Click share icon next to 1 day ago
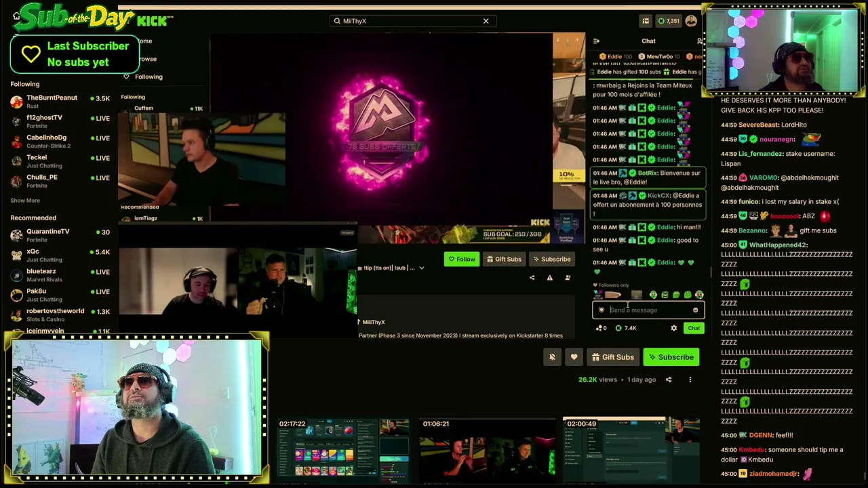This screenshot has width=868, height=488. point(669,380)
